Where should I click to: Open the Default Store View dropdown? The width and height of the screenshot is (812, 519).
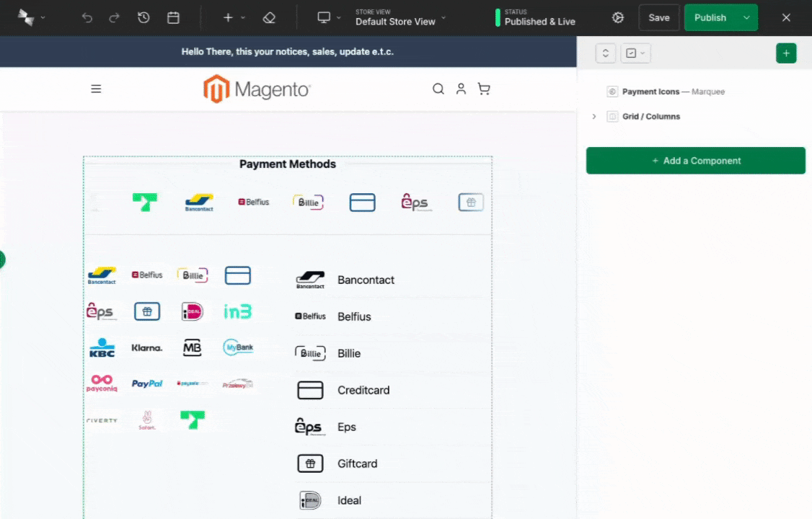point(395,22)
